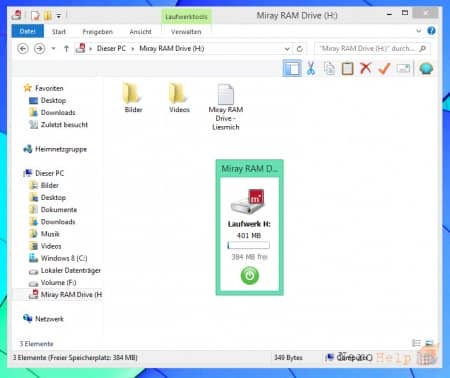Click the globe icon in toolbar
The width and height of the screenshot is (450, 378).
point(426,69)
